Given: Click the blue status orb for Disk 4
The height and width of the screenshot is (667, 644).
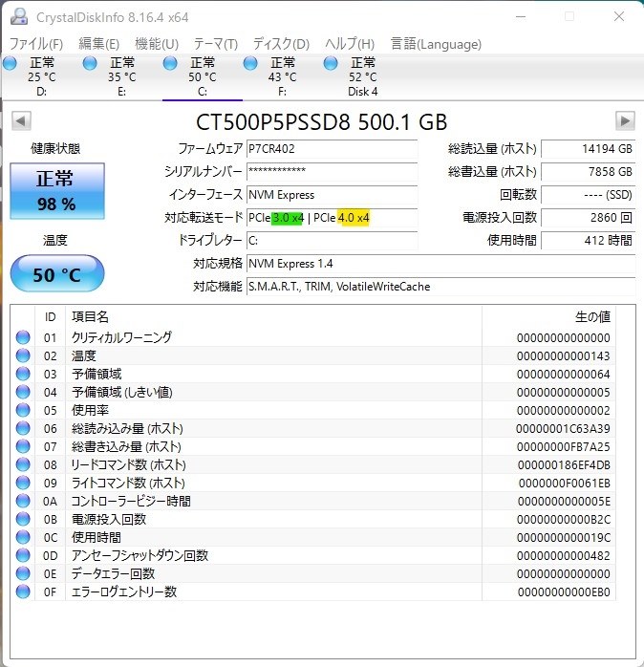Looking at the screenshot, I should coord(331,63).
